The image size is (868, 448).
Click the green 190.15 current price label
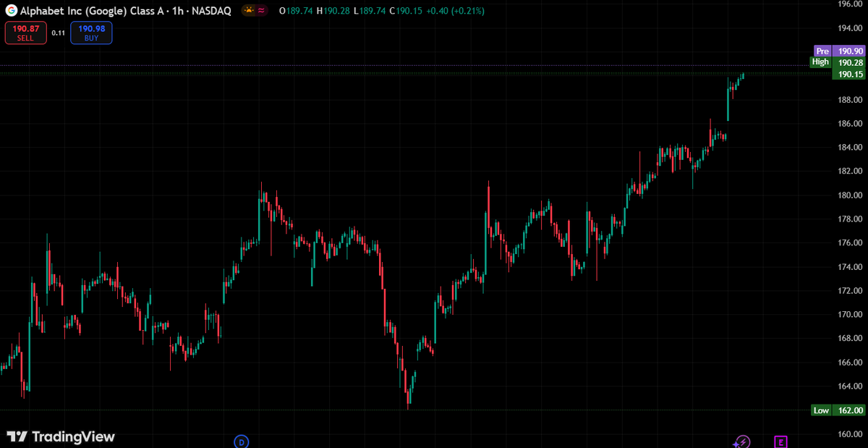pos(850,75)
